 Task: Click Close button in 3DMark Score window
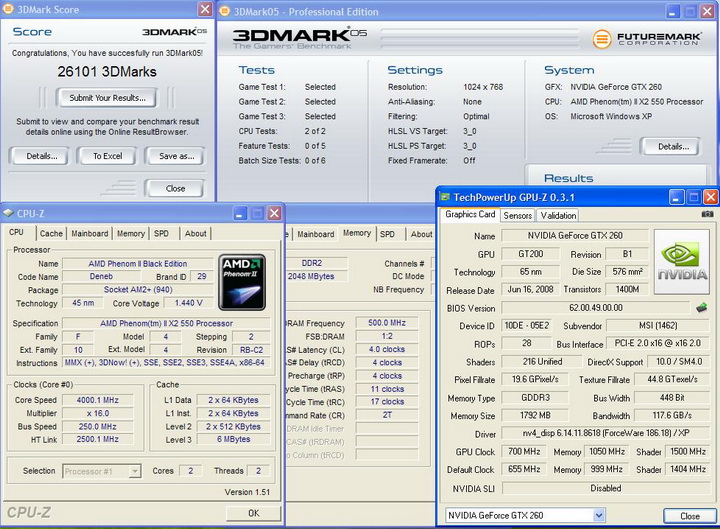(x=175, y=188)
